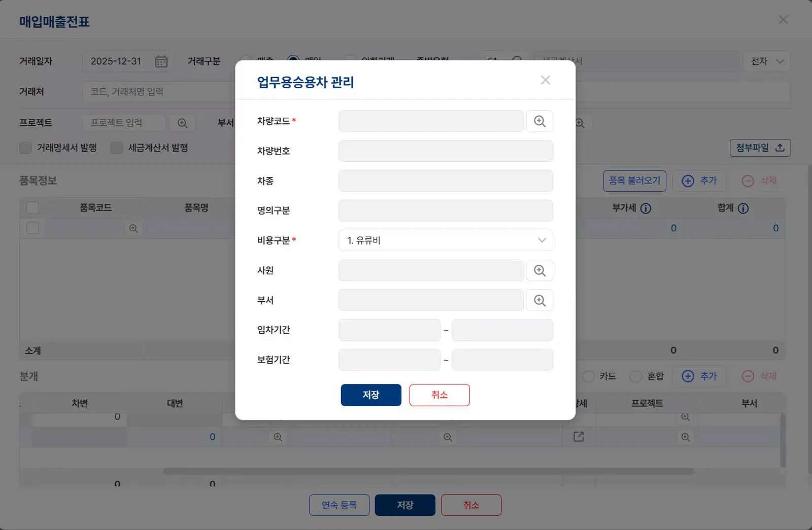Click the external-link icon in the 분개 row
812x530 pixels.
point(579,436)
